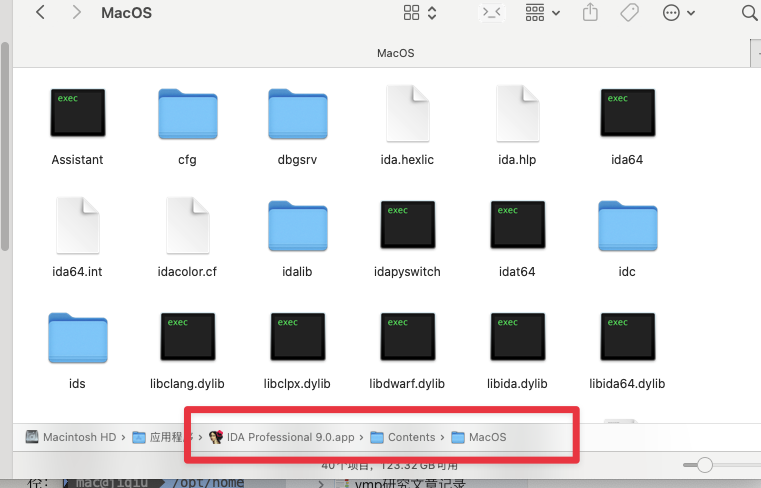Go back with the back arrow
Image resolution: width=761 pixels, height=488 pixels.
coord(41,13)
